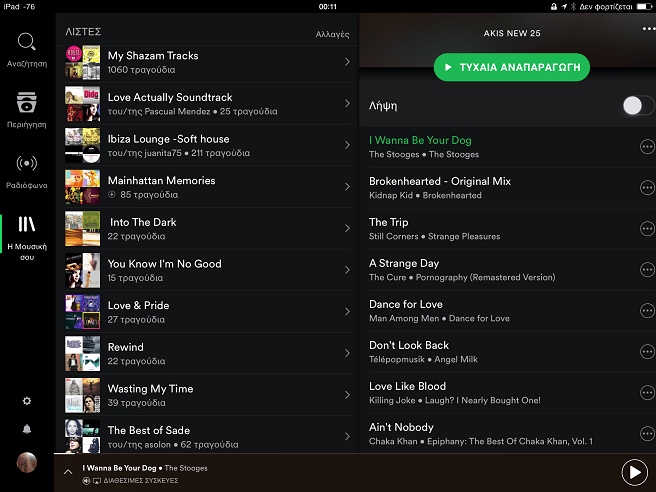This screenshot has width=656, height=492.
Task: Open the Search (Αναζήτηση) magnifier icon
Action: click(x=26, y=41)
